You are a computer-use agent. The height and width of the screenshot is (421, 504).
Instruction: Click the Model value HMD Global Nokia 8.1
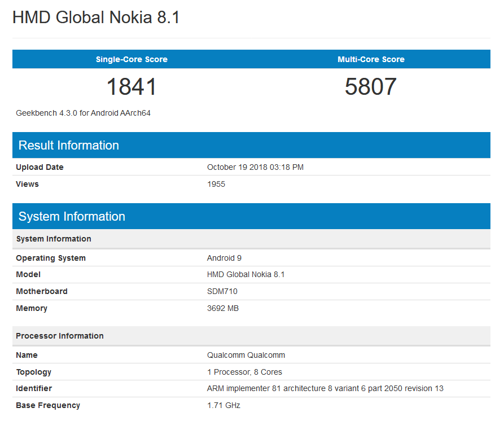(246, 274)
